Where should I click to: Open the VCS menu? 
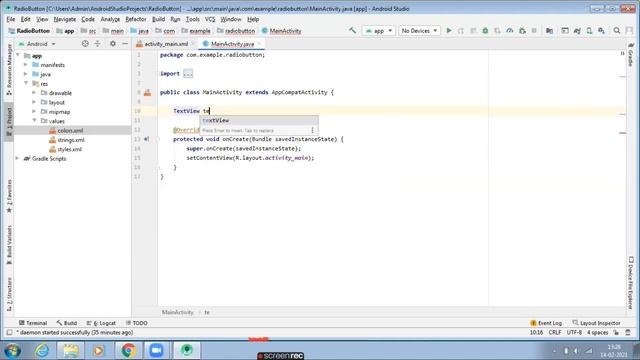coord(210,19)
